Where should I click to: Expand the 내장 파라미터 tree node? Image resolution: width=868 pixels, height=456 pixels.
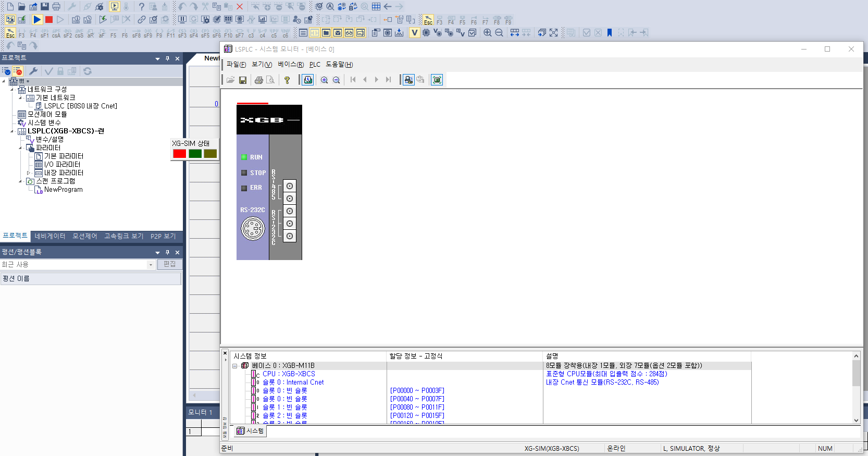[x=29, y=173]
